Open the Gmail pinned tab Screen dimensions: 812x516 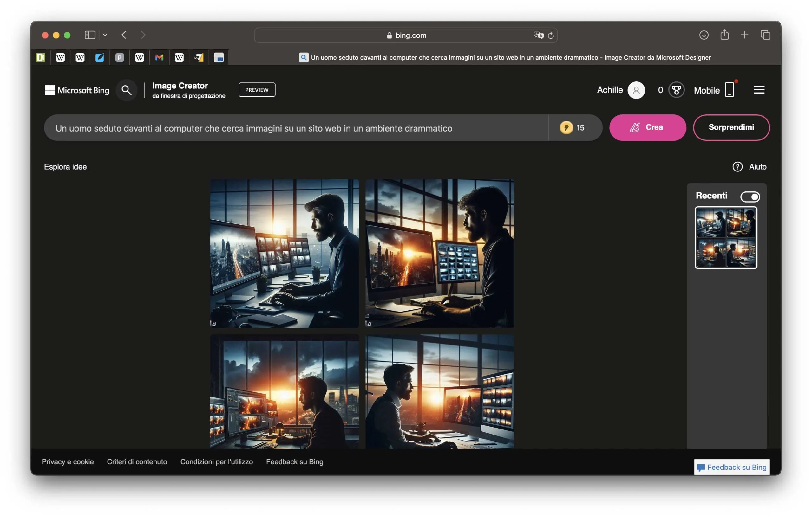[159, 58]
